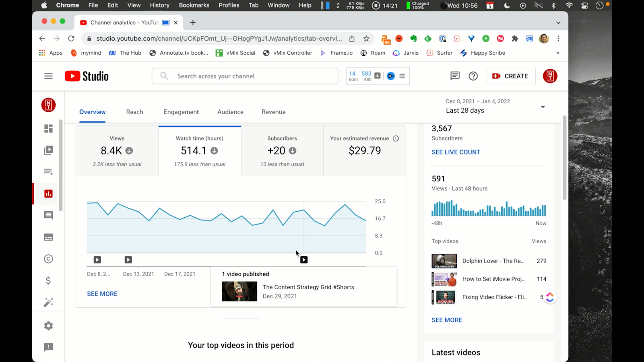
Task: Open the Frame.io bookmark
Action: (x=336, y=53)
